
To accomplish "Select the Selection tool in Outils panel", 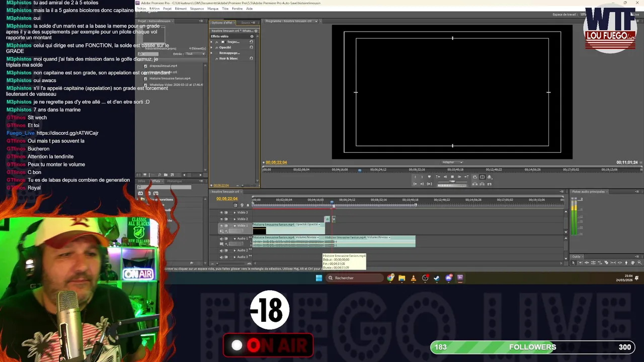I will tap(574, 262).
